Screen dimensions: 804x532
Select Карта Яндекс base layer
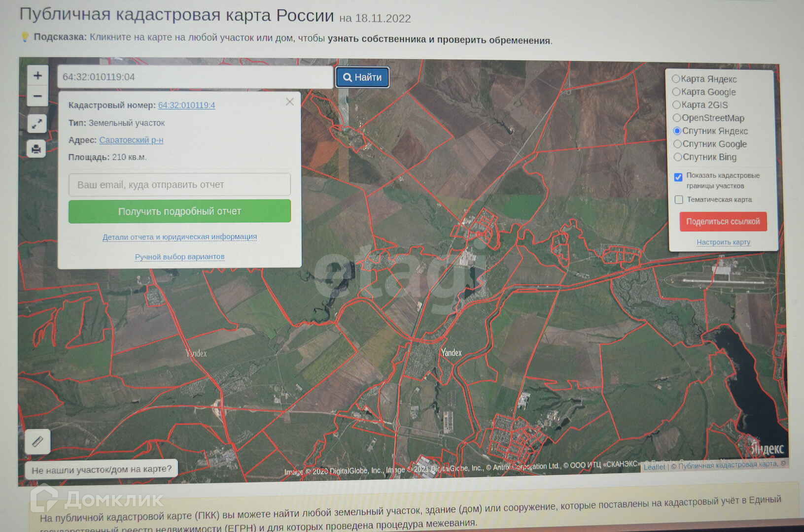pyautogui.click(x=676, y=79)
